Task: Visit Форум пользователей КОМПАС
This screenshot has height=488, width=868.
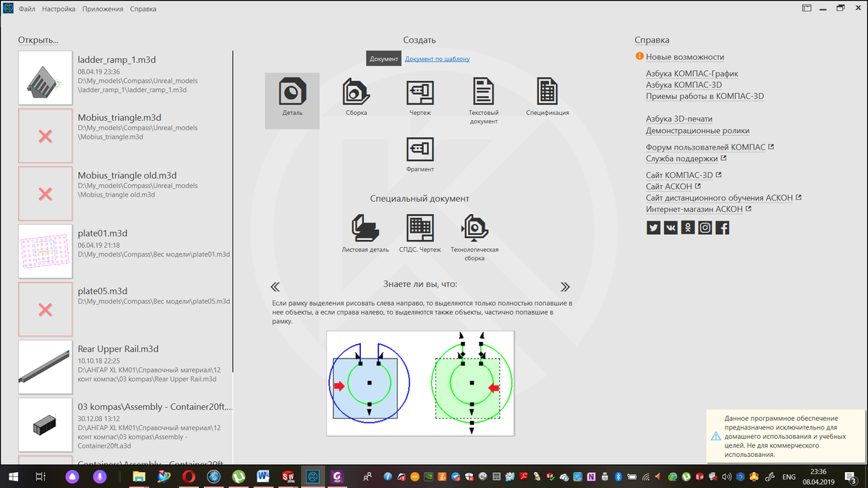Action: [706, 147]
